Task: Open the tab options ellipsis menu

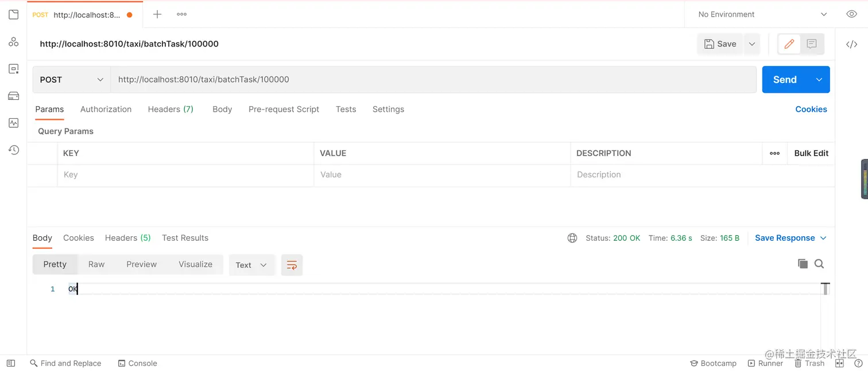Action: pyautogui.click(x=182, y=14)
